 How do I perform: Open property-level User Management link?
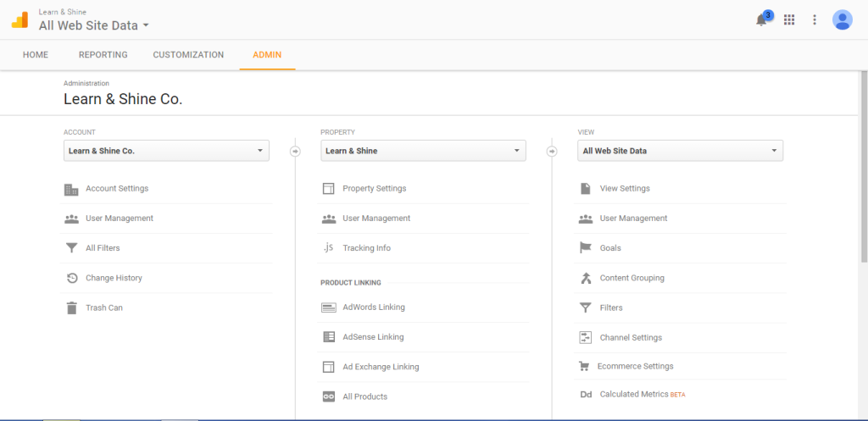click(x=376, y=219)
